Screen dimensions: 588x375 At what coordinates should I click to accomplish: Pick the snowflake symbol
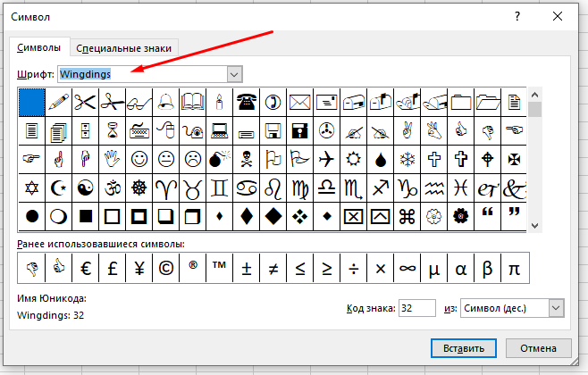[407, 159]
